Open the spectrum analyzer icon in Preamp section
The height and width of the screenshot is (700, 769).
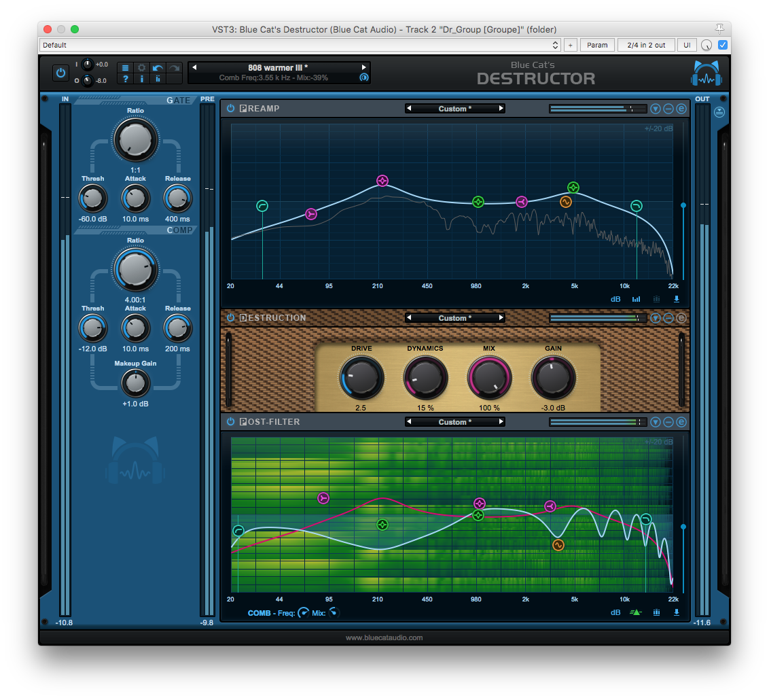click(636, 299)
